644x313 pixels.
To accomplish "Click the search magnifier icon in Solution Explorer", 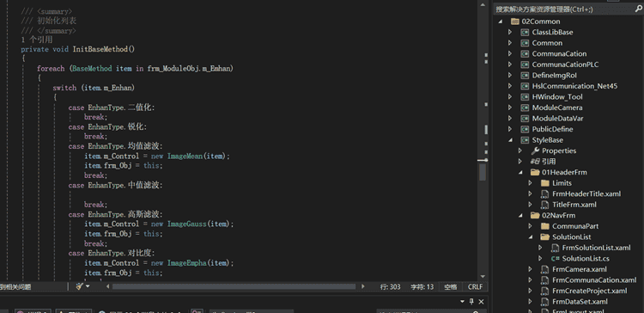I will click(638, 9).
